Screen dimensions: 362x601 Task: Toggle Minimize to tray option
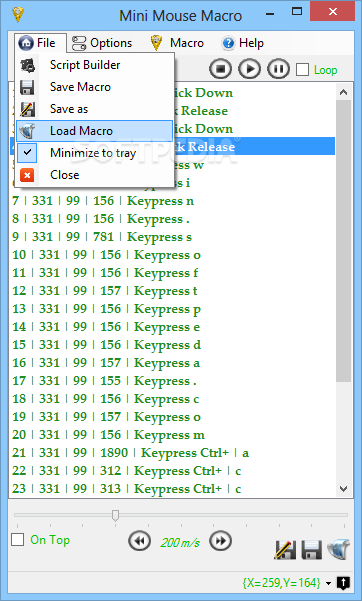(x=94, y=153)
